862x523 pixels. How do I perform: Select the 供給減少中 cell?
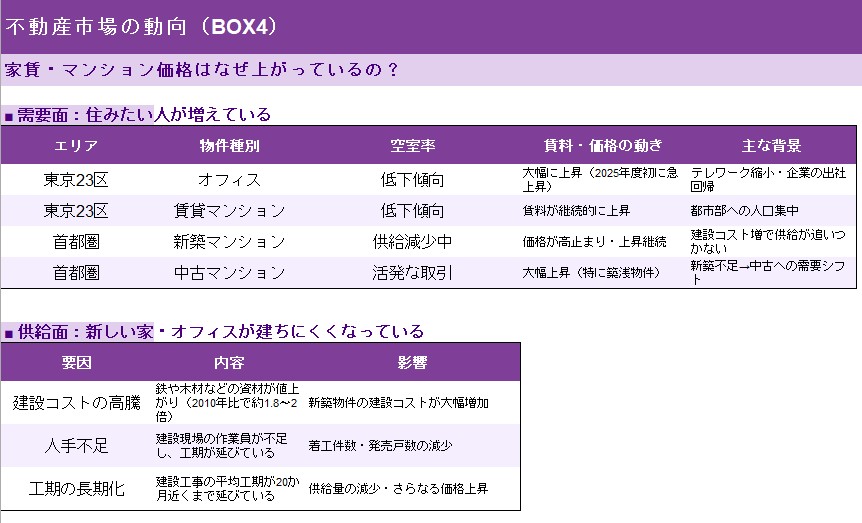412,242
